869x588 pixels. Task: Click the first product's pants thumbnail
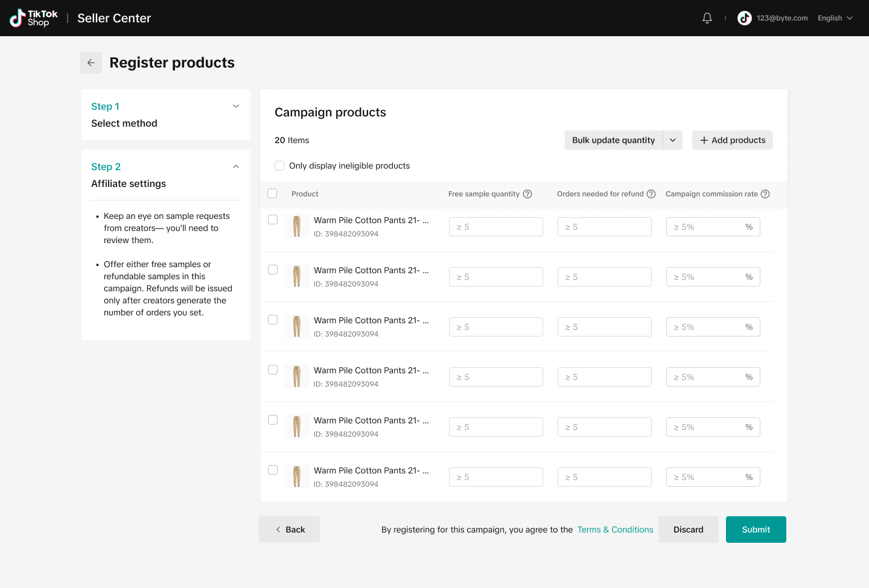[x=296, y=227]
